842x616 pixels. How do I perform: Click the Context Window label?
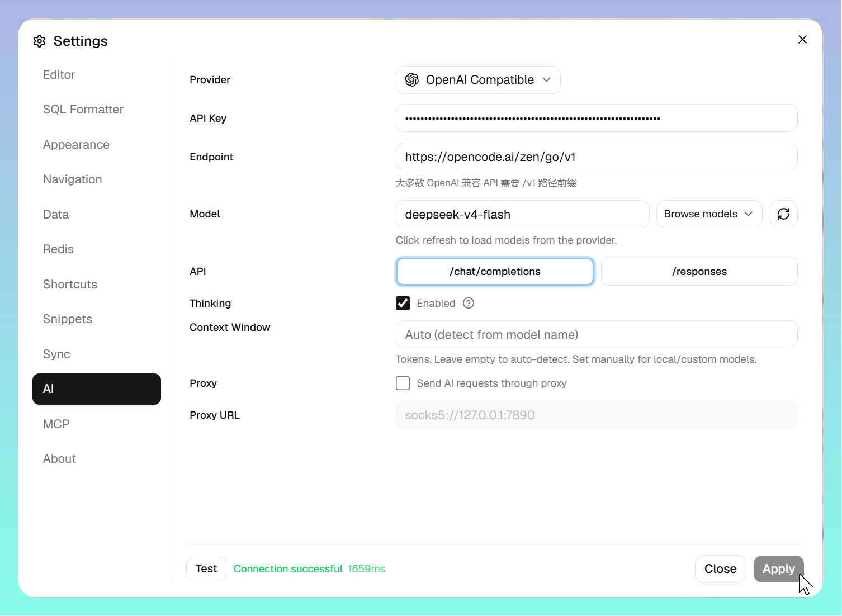[230, 327]
